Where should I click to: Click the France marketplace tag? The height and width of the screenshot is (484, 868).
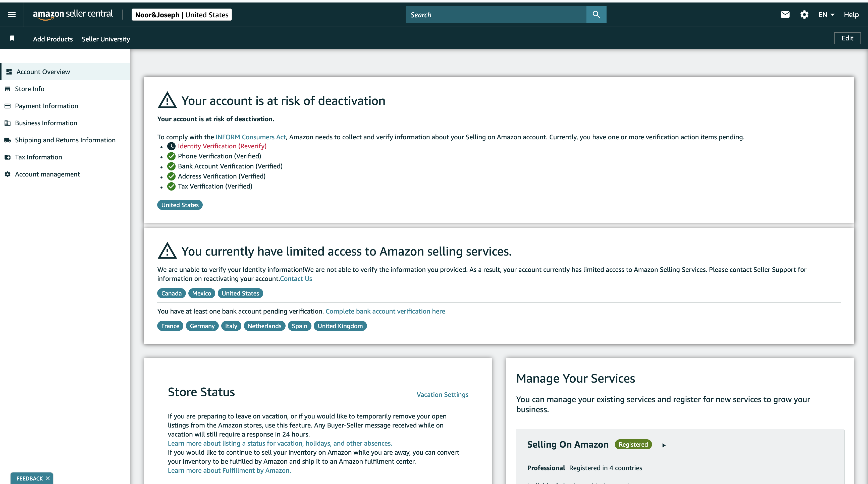(x=170, y=326)
